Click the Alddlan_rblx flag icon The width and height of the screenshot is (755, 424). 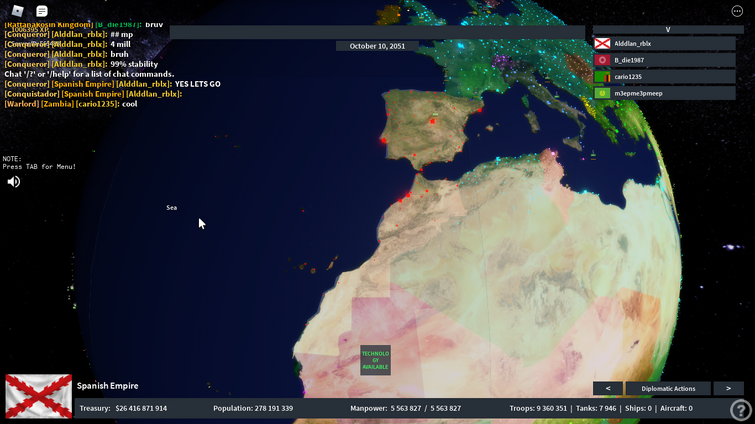[x=602, y=43]
